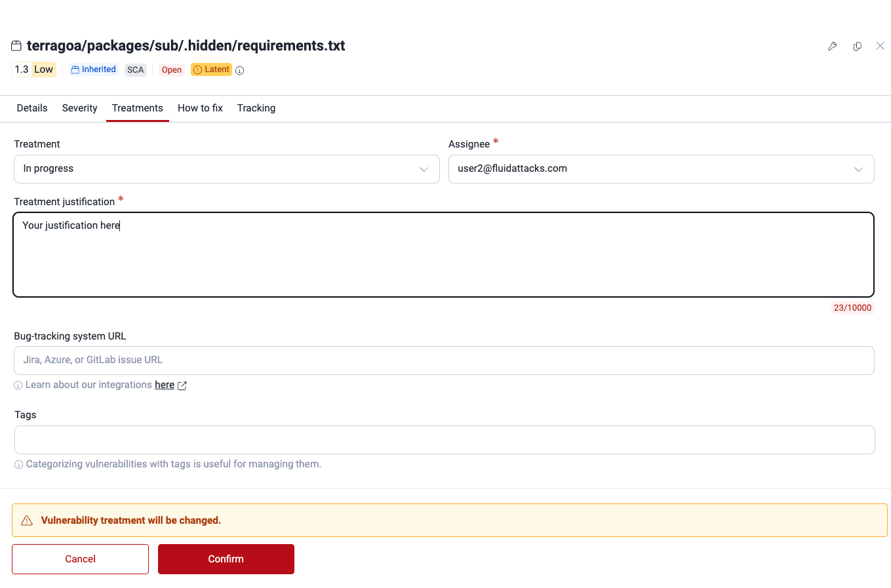Click the wrench icon in the top right

(x=833, y=46)
